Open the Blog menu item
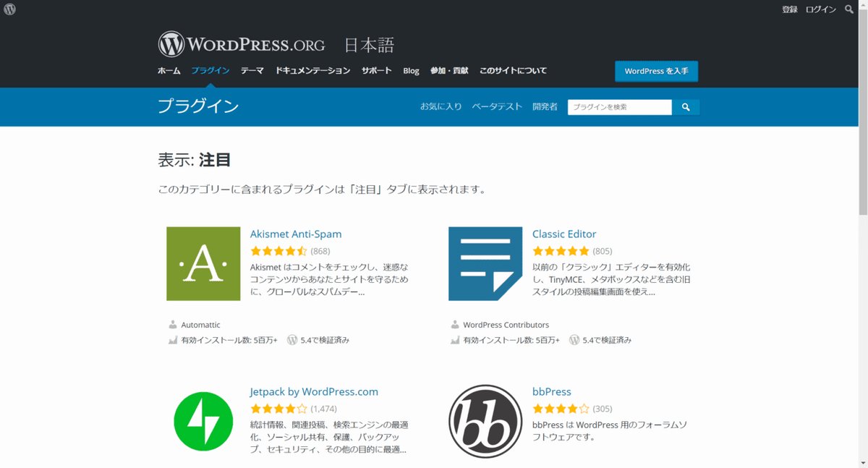Screen dimensions: 868x468 411,71
